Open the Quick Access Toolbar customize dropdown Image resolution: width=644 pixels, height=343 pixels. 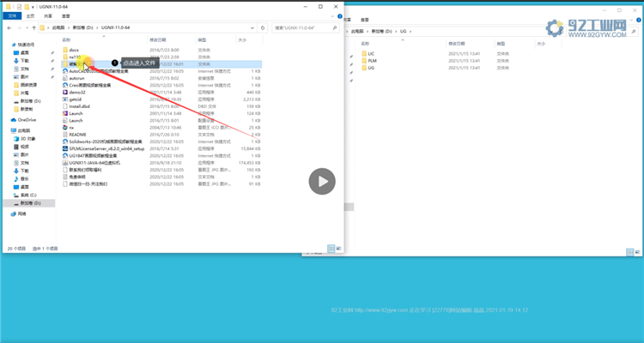pyautogui.click(x=33, y=8)
